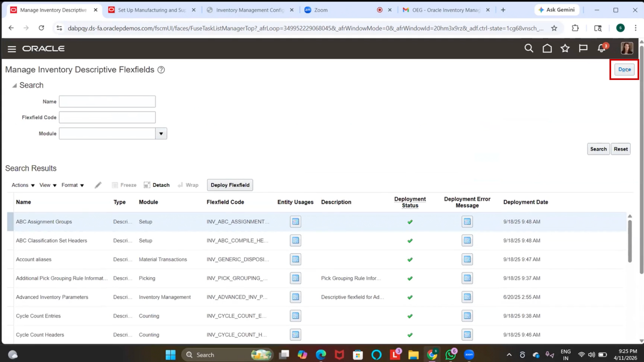644x362 pixels.
Task: Open the user profile avatar menu
Action: tap(627, 48)
